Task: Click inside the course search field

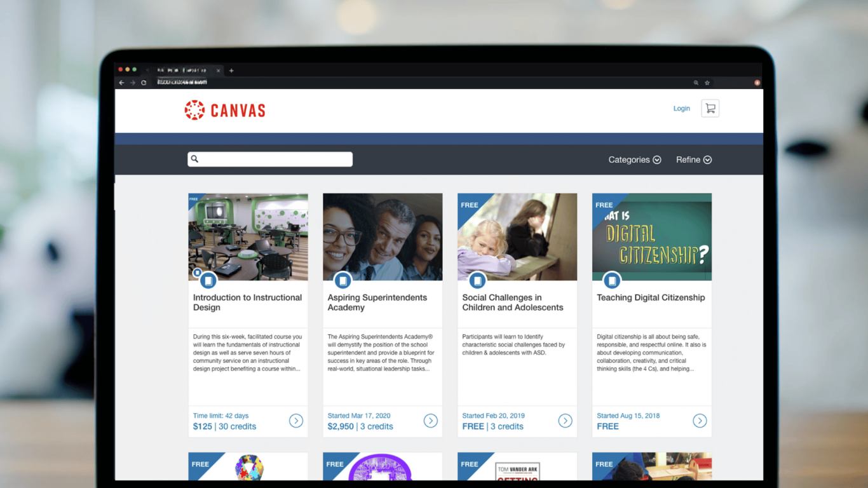Action: pos(273,159)
